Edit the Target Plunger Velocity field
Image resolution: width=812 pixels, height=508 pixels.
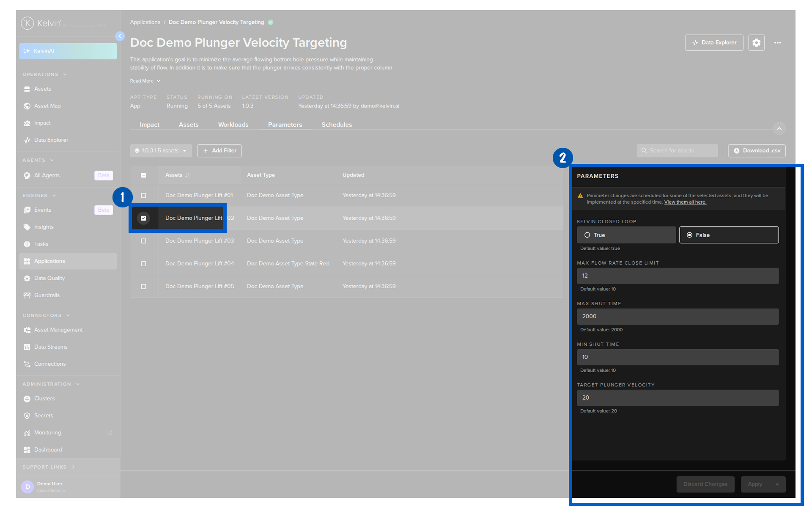(x=678, y=398)
